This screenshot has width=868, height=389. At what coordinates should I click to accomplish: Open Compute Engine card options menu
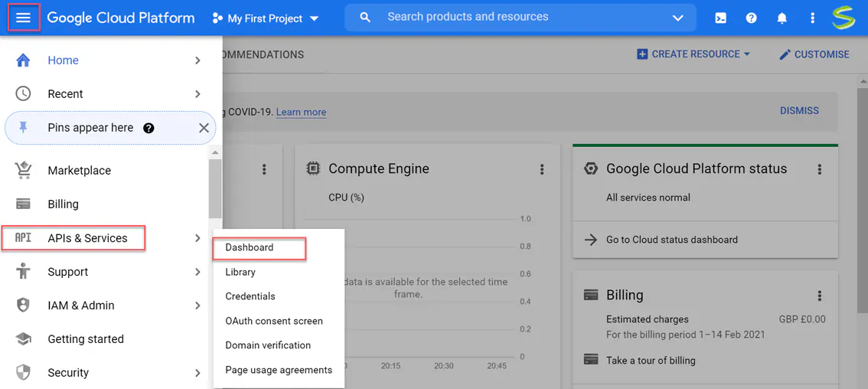(x=542, y=169)
